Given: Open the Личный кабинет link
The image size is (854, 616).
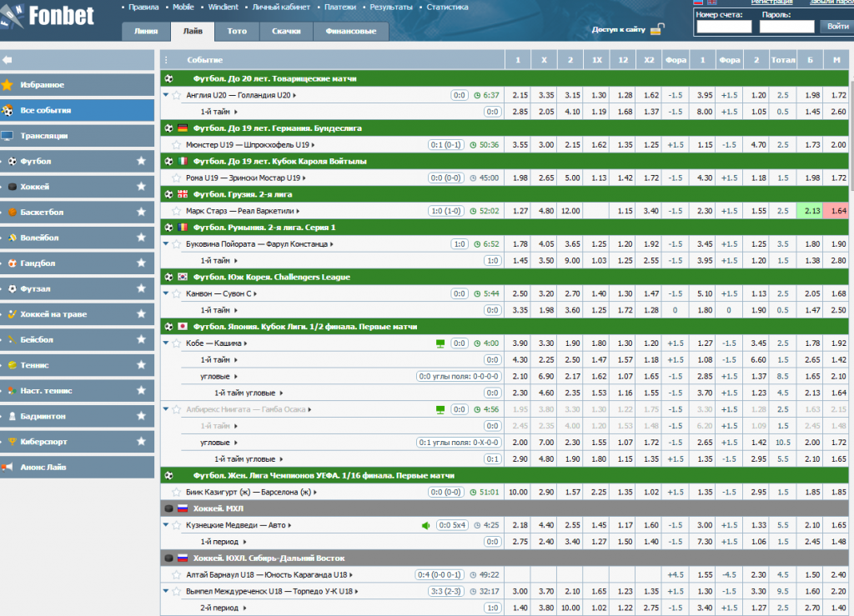Looking at the screenshot, I should coord(281,7).
